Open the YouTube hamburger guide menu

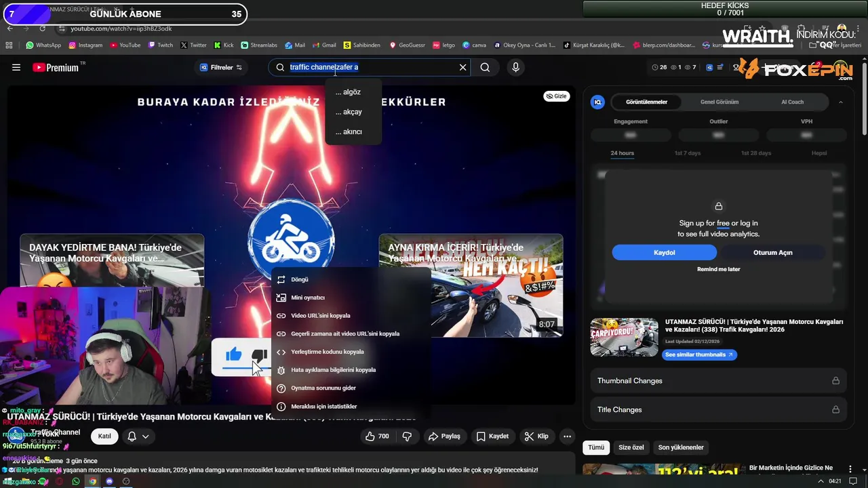tap(16, 67)
